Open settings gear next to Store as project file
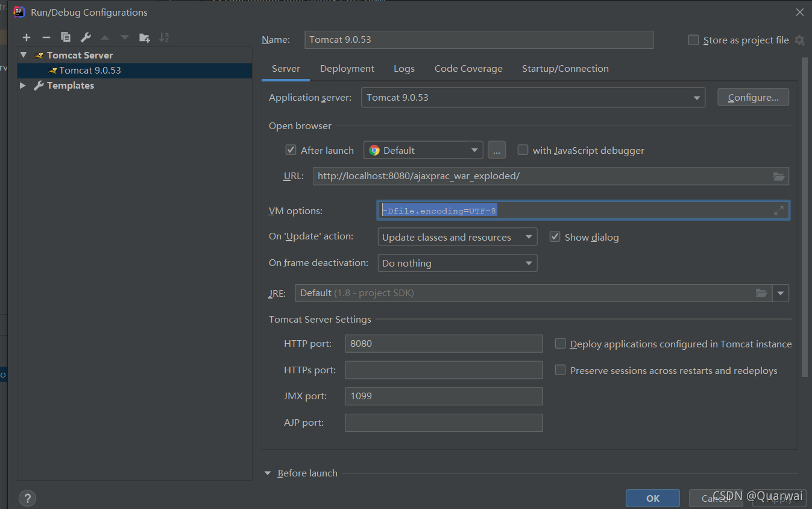 799,40
